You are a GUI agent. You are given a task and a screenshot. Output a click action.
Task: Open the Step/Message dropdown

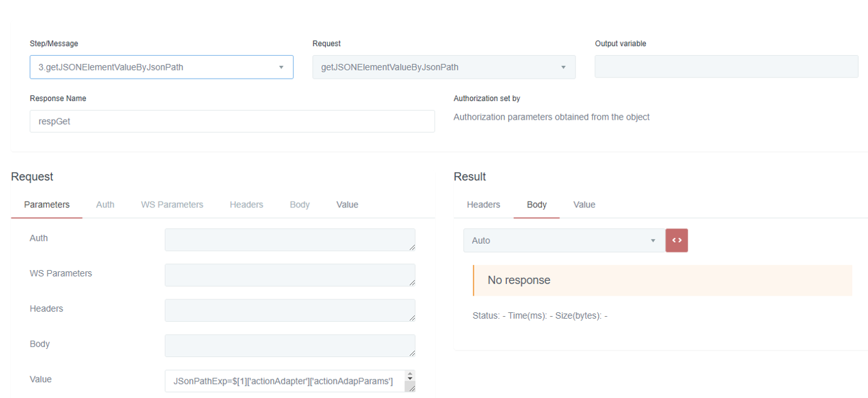pyautogui.click(x=161, y=67)
